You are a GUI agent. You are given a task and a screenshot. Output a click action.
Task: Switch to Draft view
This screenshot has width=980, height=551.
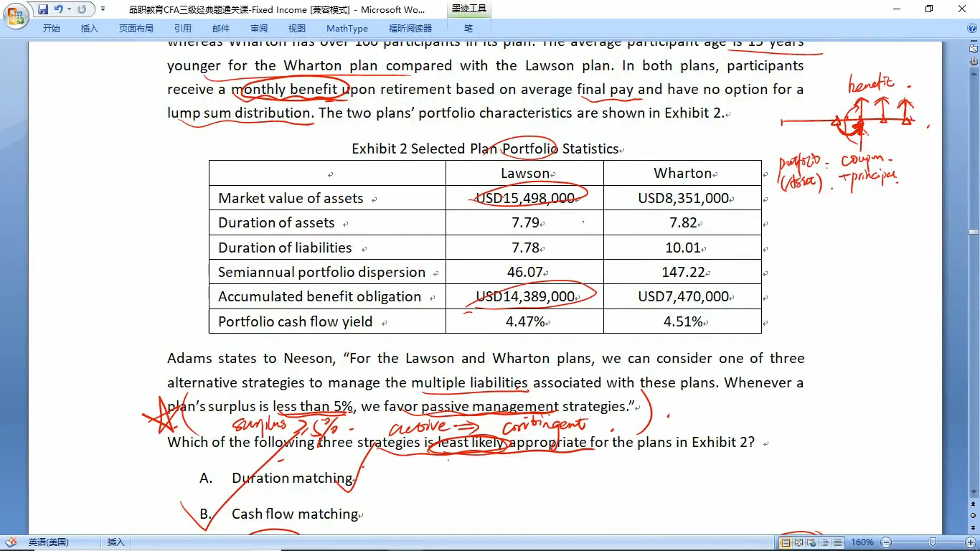(x=837, y=543)
